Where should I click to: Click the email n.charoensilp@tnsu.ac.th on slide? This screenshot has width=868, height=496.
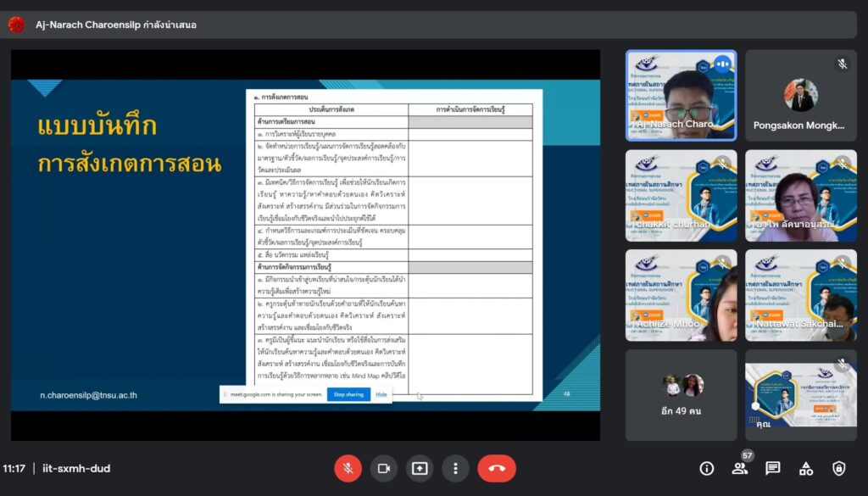[x=88, y=395]
